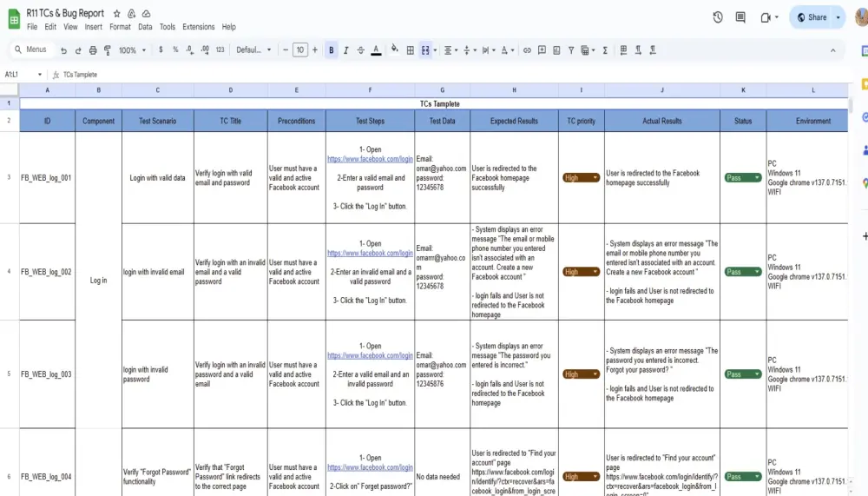
Task: Format as currency with dollar icon
Action: [x=161, y=50]
